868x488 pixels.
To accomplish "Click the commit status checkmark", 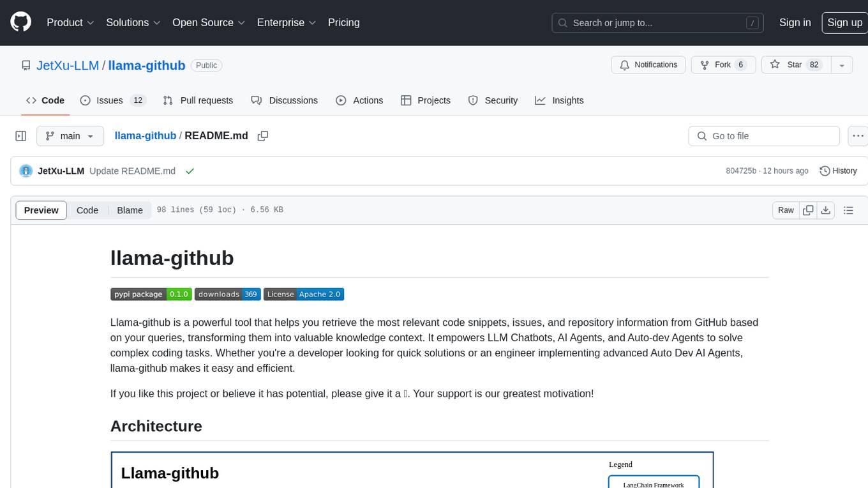I will (190, 171).
